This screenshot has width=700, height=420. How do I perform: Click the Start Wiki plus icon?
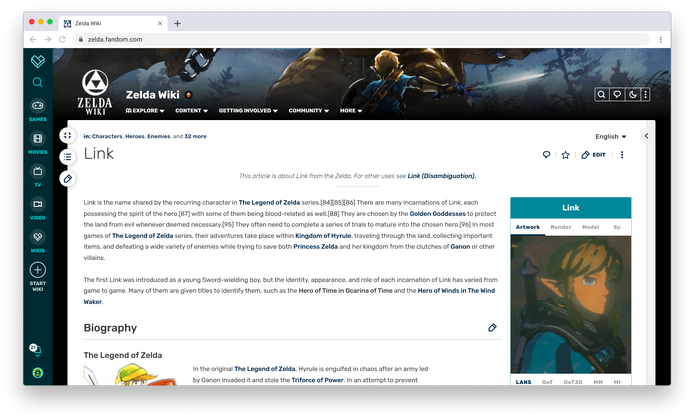click(x=38, y=270)
